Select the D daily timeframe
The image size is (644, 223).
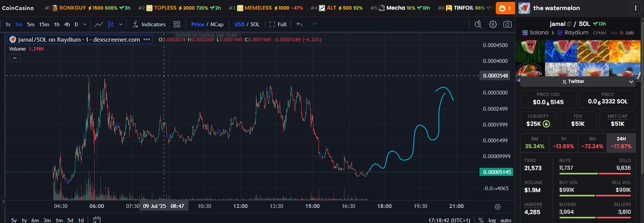click(76, 24)
